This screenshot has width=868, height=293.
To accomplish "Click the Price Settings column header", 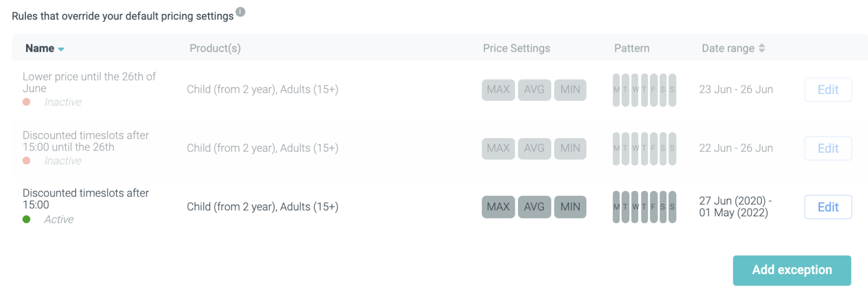I will click(x=516, y=48).
